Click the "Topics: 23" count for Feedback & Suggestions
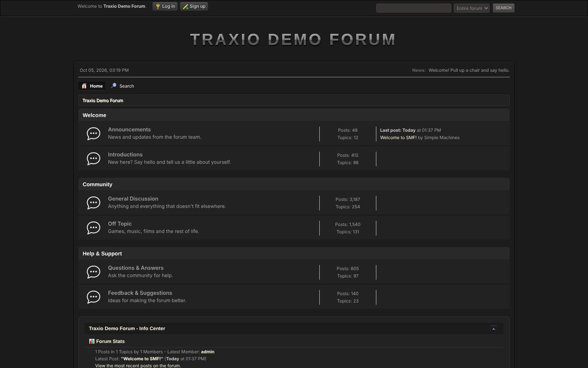Image resolution: width=588 pixels, height=368 pixels. pos(348,301)
